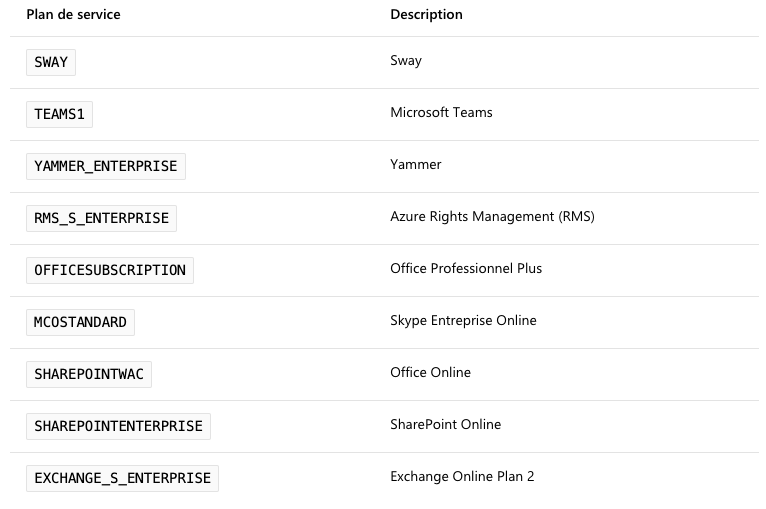Click the Sway description text
The image size is (766, 509).
(406, 61)
